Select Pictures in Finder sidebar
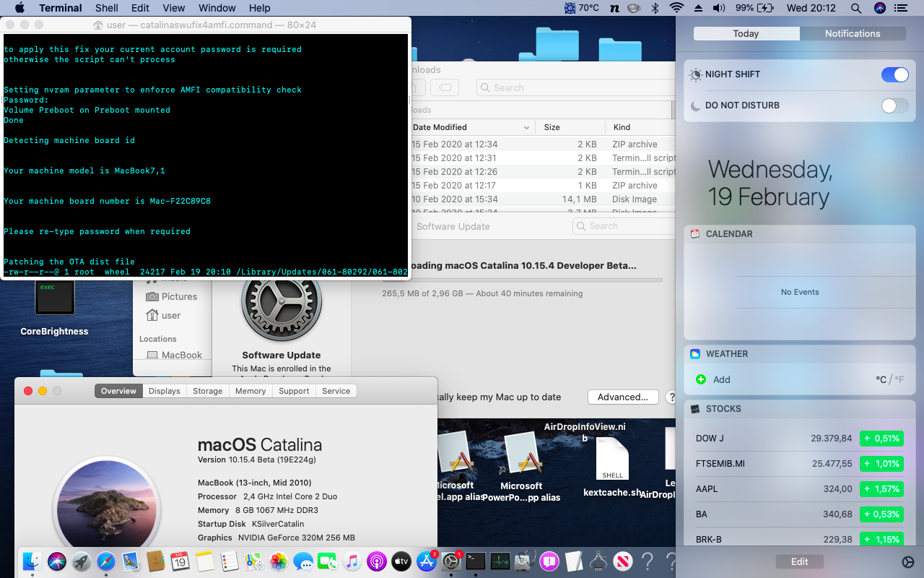Image resolution: width=924 pixels, height=578 pixels. pos(172,296)
